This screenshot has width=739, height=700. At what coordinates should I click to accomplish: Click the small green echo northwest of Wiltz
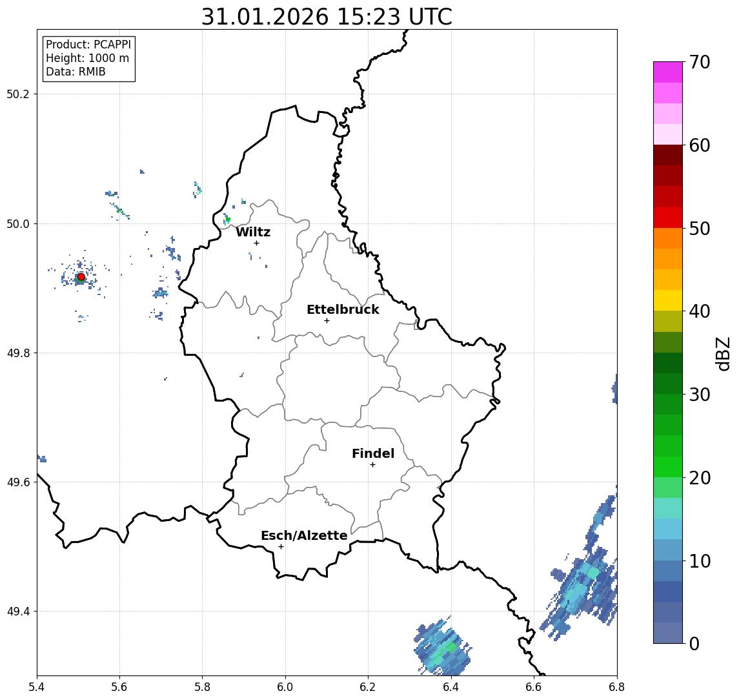click(x=228, y=220)
